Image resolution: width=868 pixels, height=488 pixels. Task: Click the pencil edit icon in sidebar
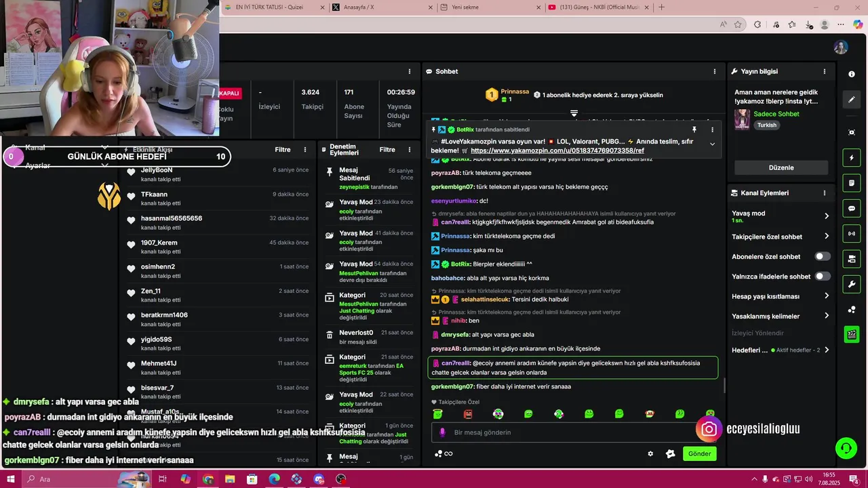pos(852,100)
